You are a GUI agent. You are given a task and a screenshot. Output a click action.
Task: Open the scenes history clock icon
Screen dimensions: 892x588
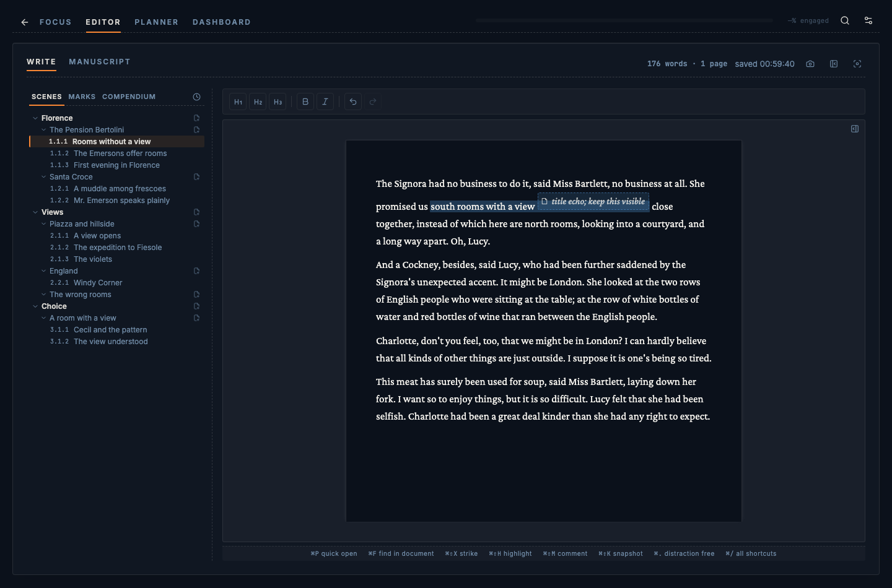(196, 97)
